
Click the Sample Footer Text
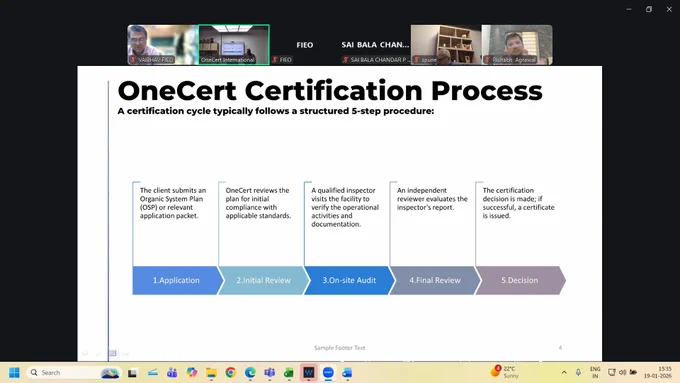(340, 348)
